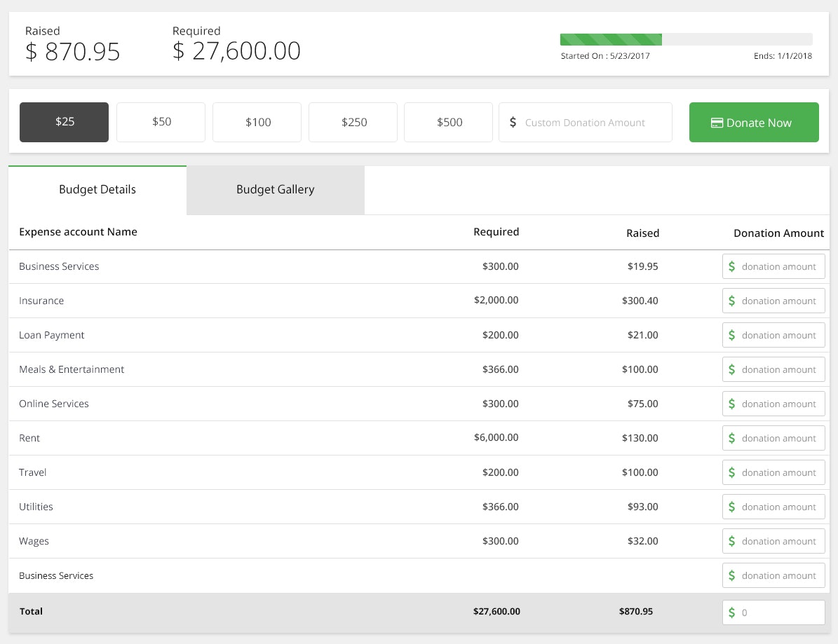The image size is (838, 644).
Task: Click the fundraising progress bar
Action: click(687, 39)
